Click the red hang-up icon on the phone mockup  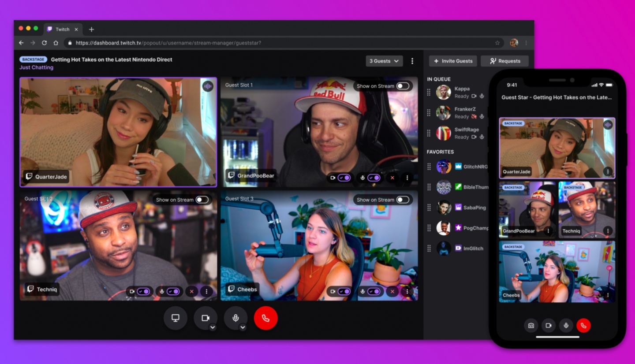(583, 325)
